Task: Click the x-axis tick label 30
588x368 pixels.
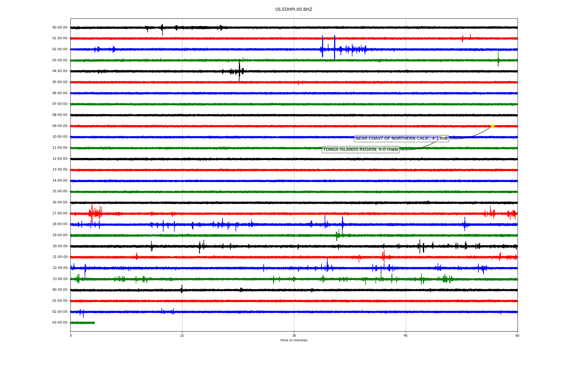Action: [294, 336]
